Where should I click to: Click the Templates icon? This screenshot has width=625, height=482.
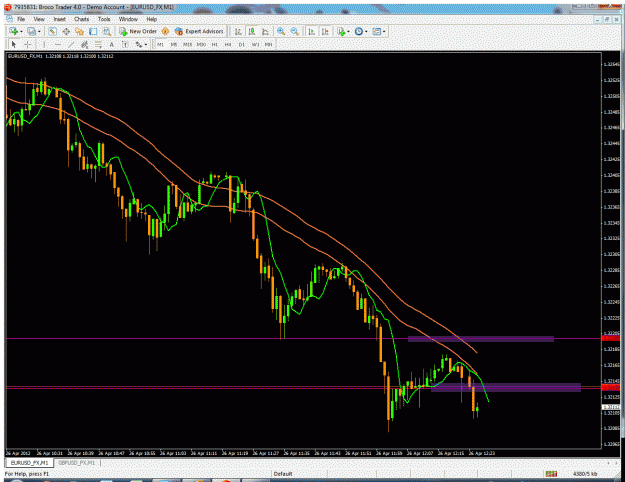point(376,31)
